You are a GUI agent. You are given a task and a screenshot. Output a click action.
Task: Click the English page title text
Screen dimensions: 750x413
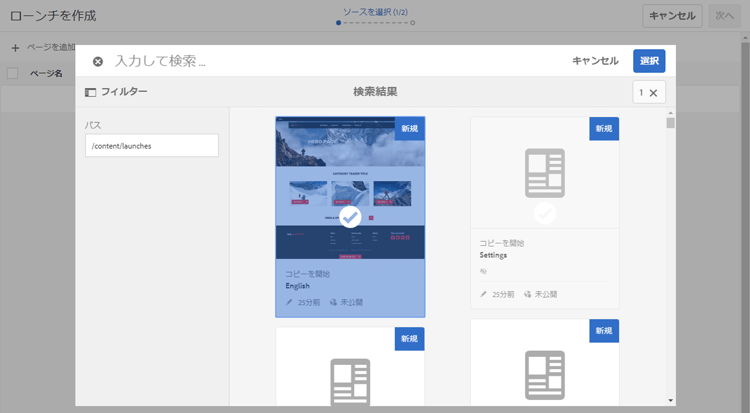[x=298, y=286]
